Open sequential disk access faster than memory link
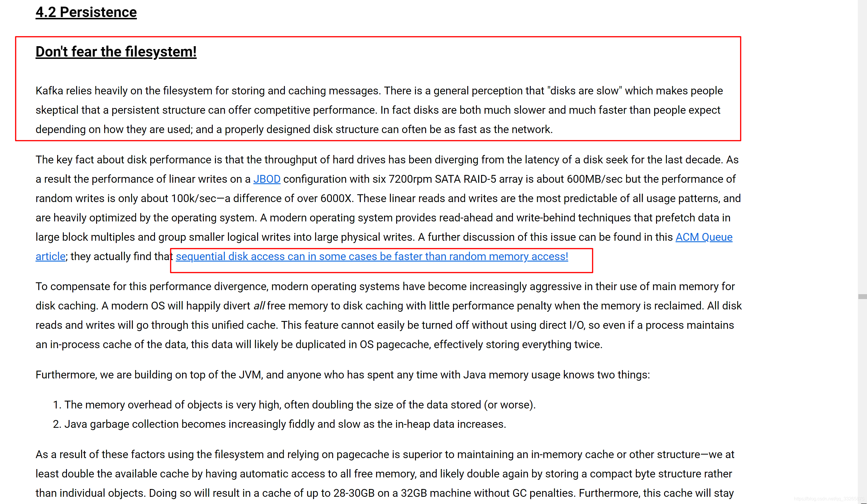 371,257
